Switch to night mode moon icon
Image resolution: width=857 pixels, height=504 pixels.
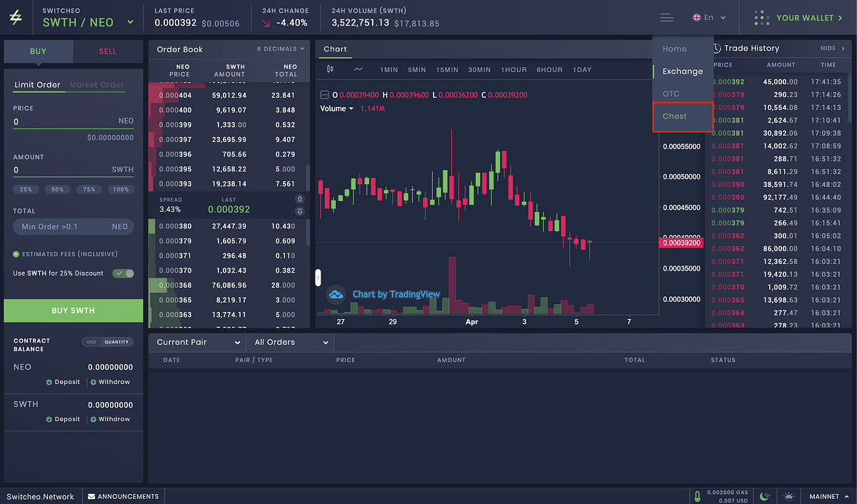(765, 496)
